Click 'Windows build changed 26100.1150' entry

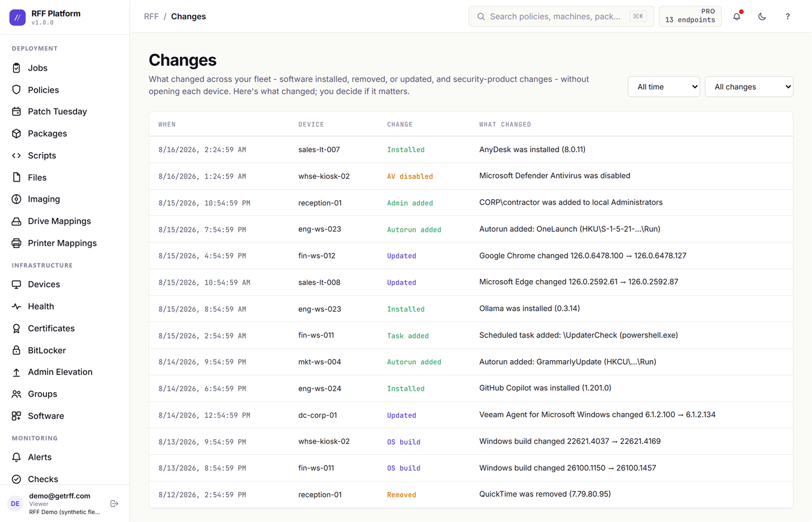pyautogui.click(x=567, y=468)
